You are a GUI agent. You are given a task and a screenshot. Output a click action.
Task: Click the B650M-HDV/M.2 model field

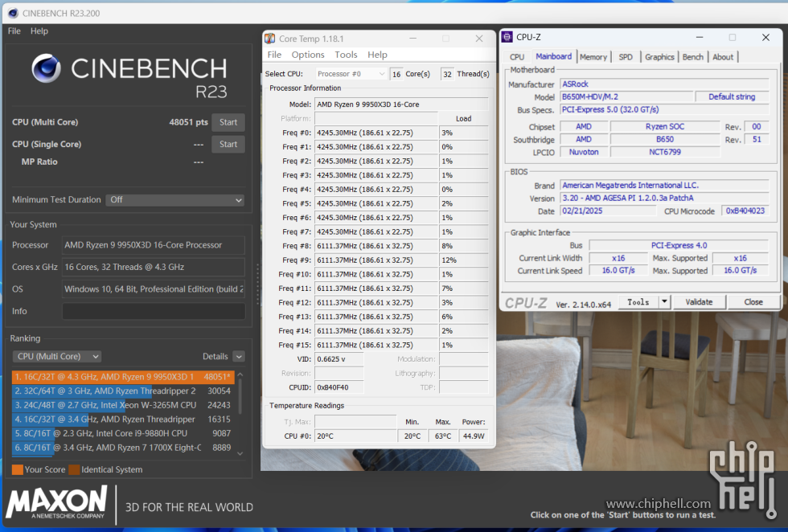click(626, 96)
